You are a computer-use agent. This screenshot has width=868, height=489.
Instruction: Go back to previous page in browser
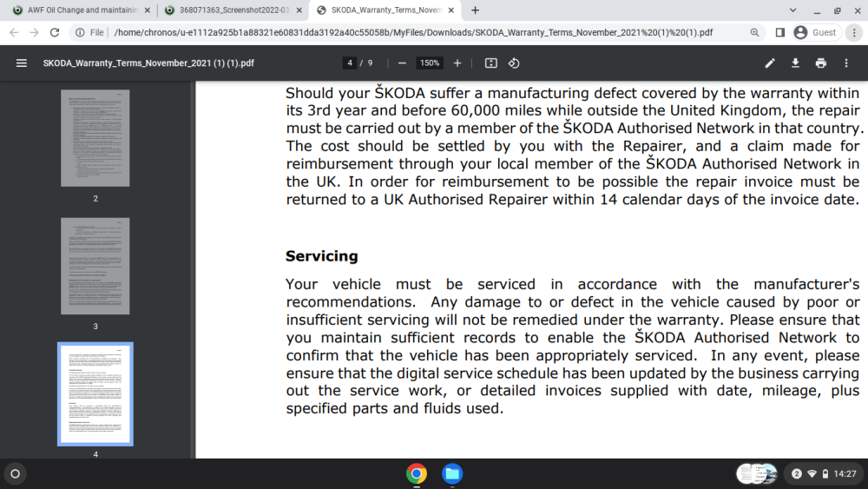pos(15,33)
